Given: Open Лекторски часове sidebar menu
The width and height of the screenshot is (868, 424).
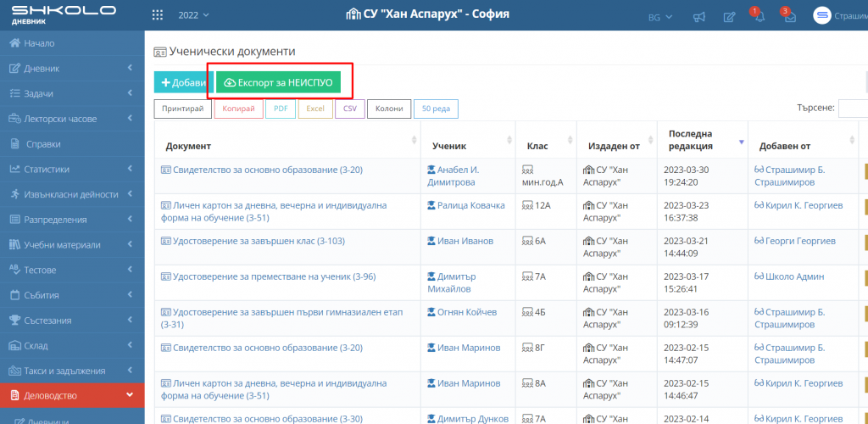Looking at the screenshot, I should (x=72, y=119).
